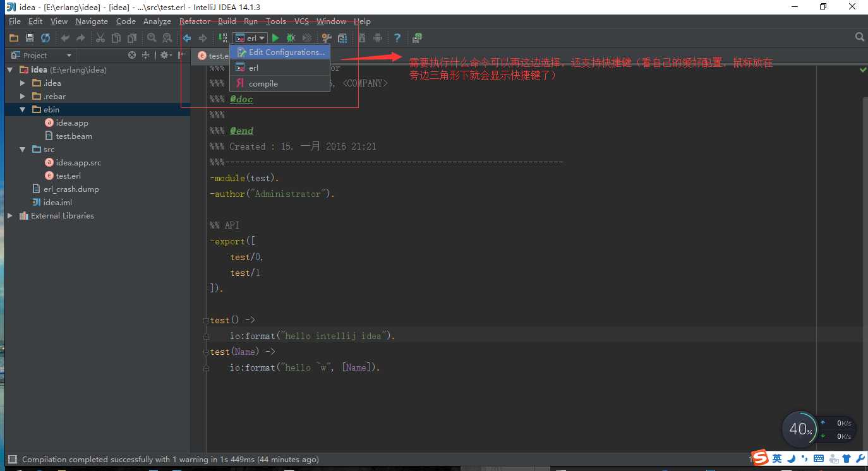
Task: Click the Help question mark icon
Action: (397, 39)
